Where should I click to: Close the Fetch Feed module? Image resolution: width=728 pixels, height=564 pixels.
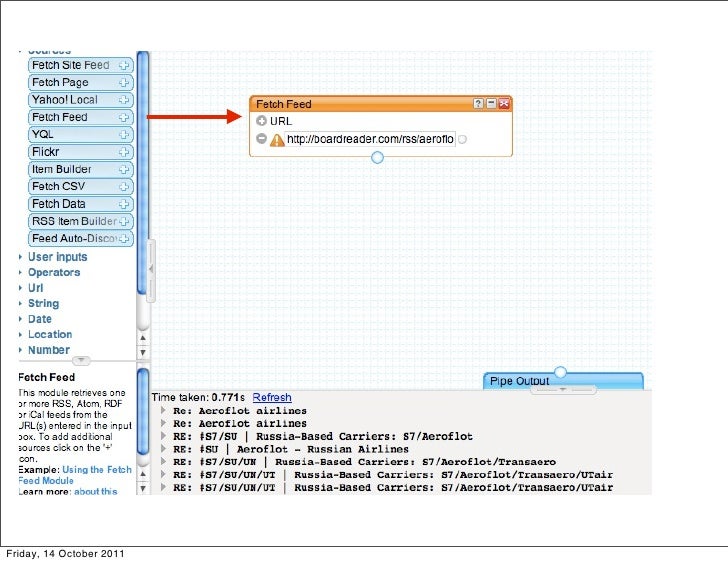504,104
